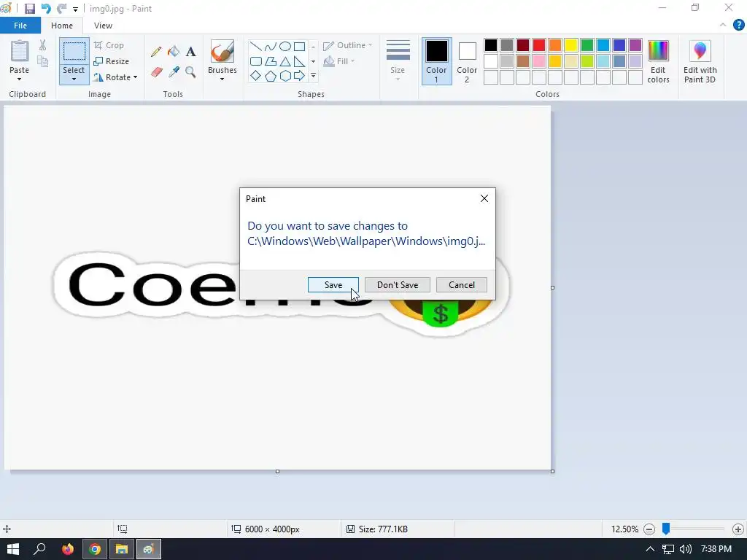The image size is (747, 560).
Task: Open Paint Help question mark
Action: coord(738,26)
